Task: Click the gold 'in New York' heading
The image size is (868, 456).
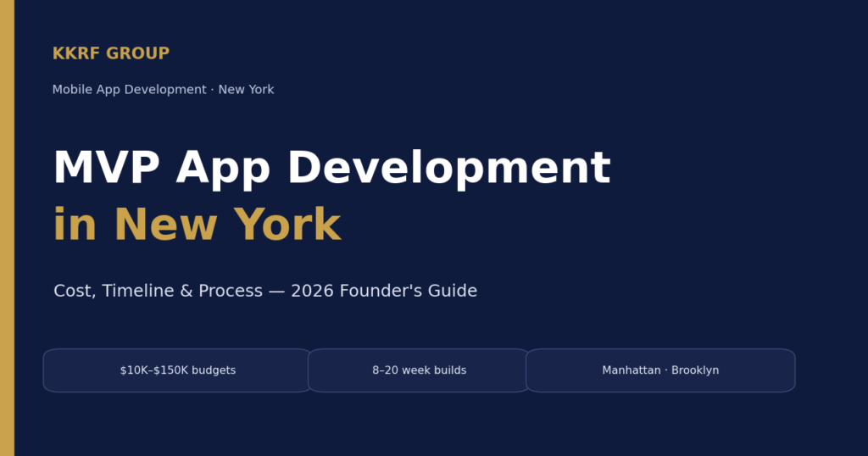Action: click(x=197, y=225)
